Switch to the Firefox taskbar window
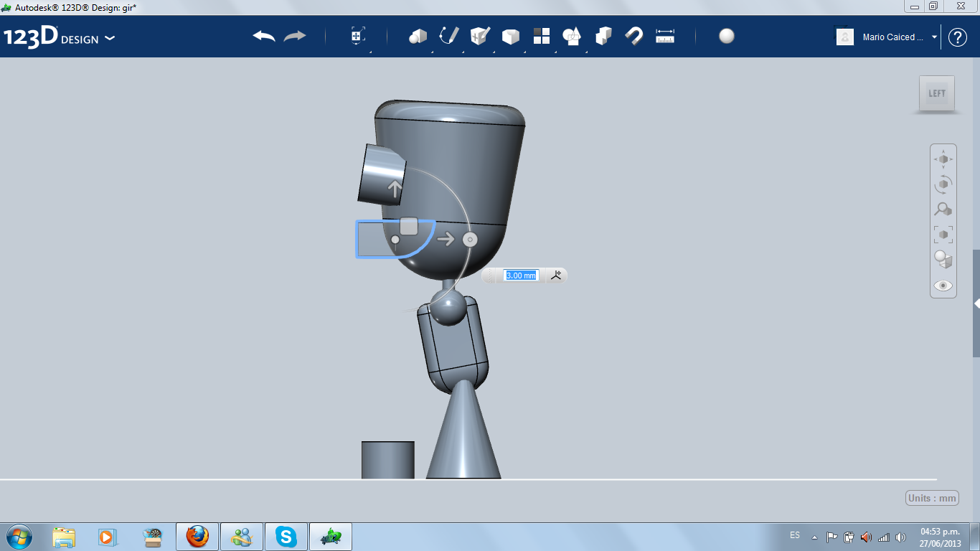Viewport: 980px width, 551px height. pyautogui.click(x=197, y=537)
